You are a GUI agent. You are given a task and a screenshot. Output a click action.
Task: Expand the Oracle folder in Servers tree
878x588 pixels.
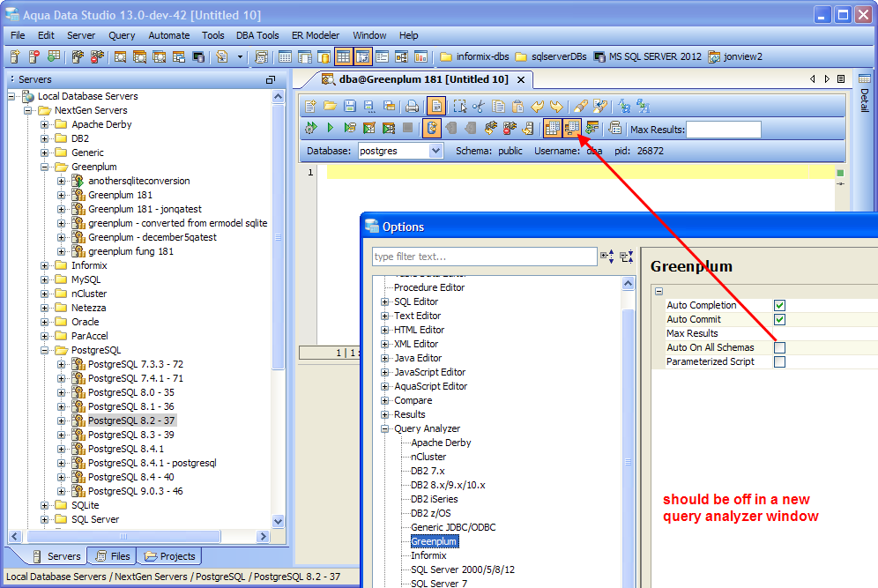click(x=45, y=322)
